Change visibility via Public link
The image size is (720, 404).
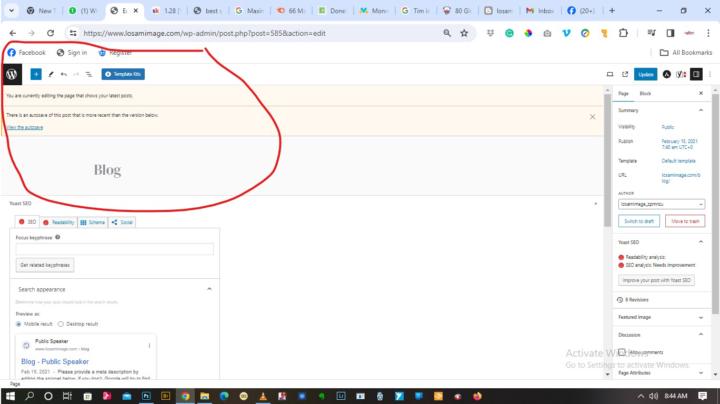(668, 127)
